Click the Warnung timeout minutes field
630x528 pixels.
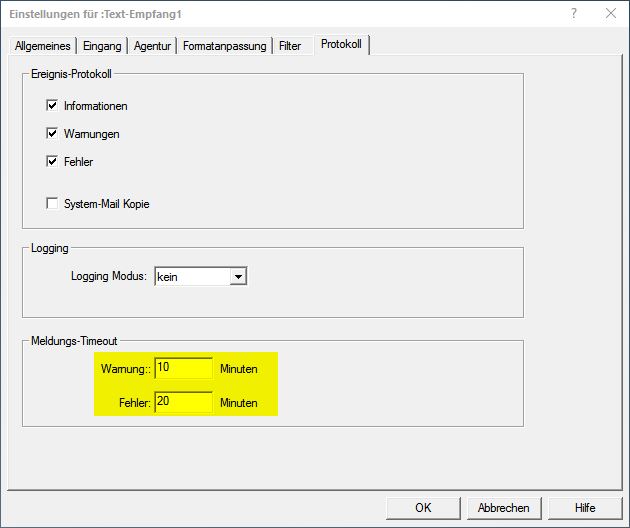(x=184, y=368)
